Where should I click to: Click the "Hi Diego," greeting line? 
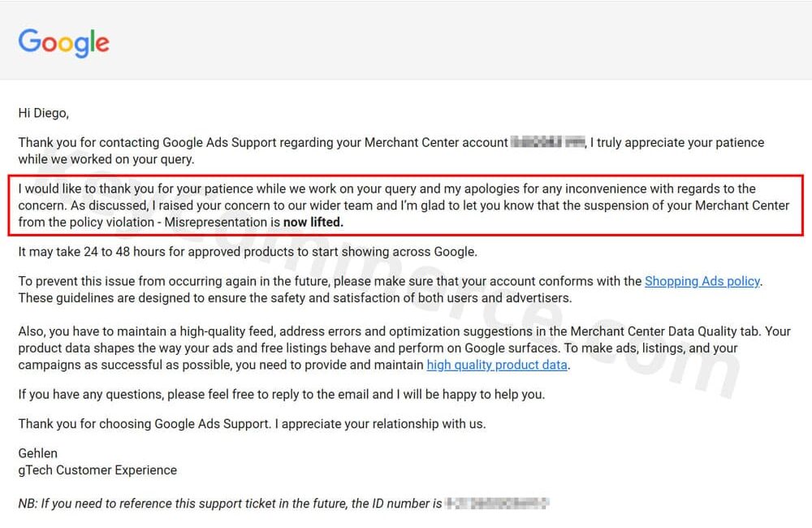(x=44, y=113)
